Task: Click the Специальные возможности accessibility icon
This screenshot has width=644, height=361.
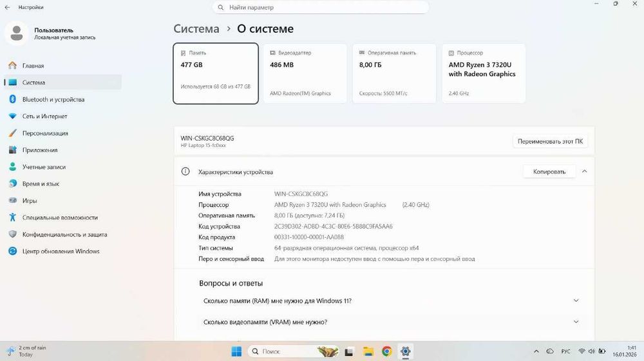Action: (13, 217)
